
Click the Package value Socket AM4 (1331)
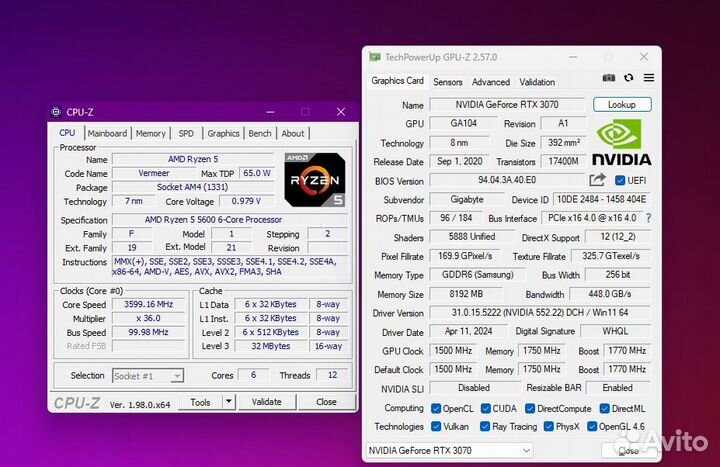[193, 187]
